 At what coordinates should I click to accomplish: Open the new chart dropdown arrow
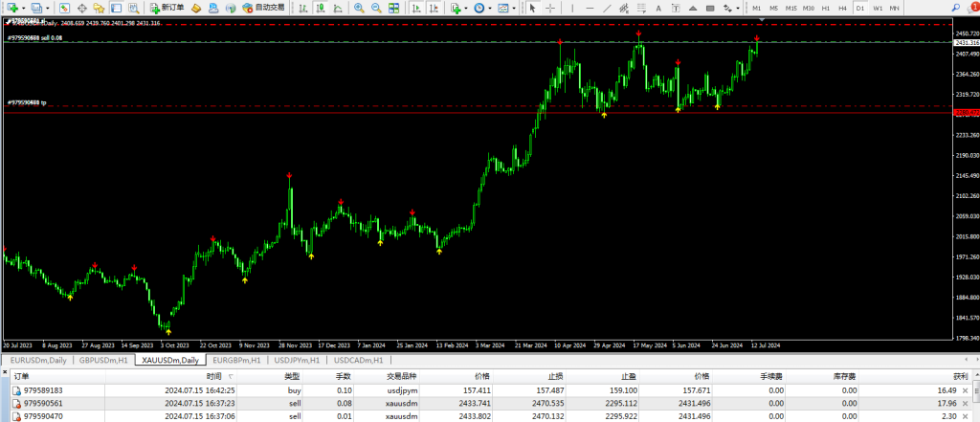[23, 8]
